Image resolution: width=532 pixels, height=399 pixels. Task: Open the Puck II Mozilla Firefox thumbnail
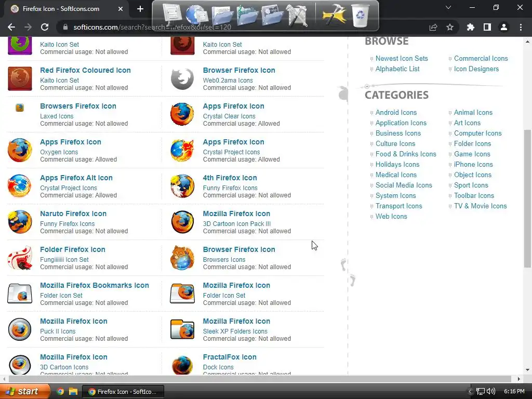[20, 329]
